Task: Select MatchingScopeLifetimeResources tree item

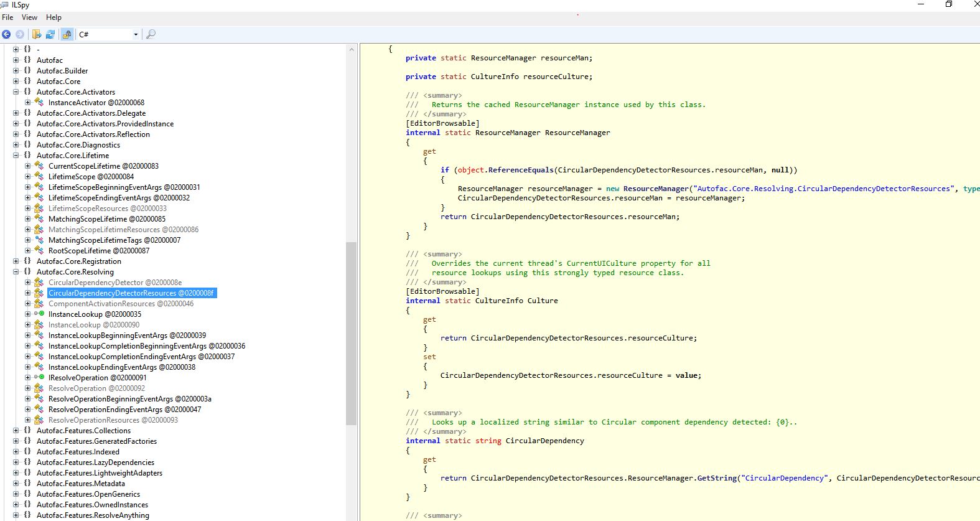Action: (124, 230)
